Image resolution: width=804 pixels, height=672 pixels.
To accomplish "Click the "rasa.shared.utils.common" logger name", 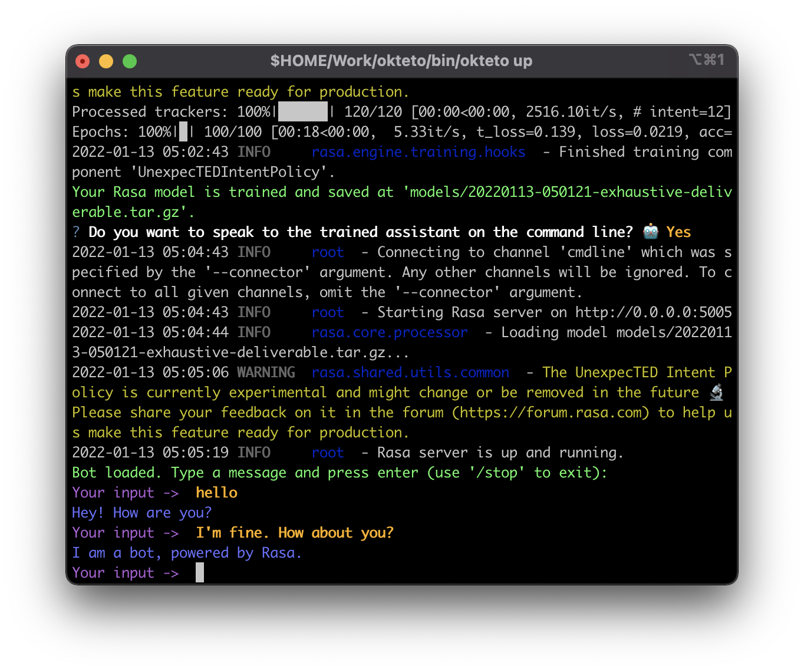I will tap(410, 373).
